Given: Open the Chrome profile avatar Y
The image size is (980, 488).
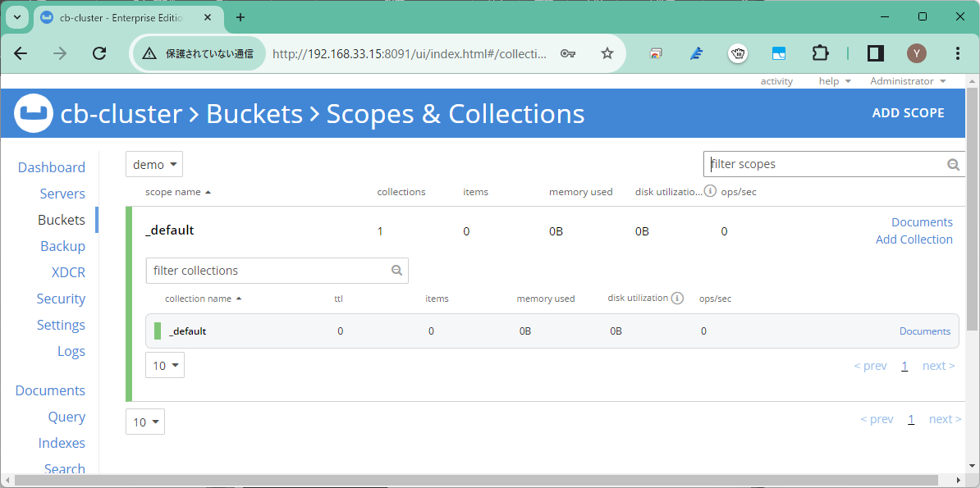Looking at the screenshot, I should pos(917,54).
